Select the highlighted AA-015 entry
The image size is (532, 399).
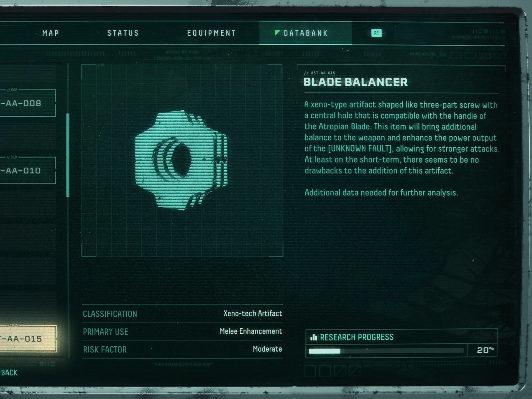28,339
